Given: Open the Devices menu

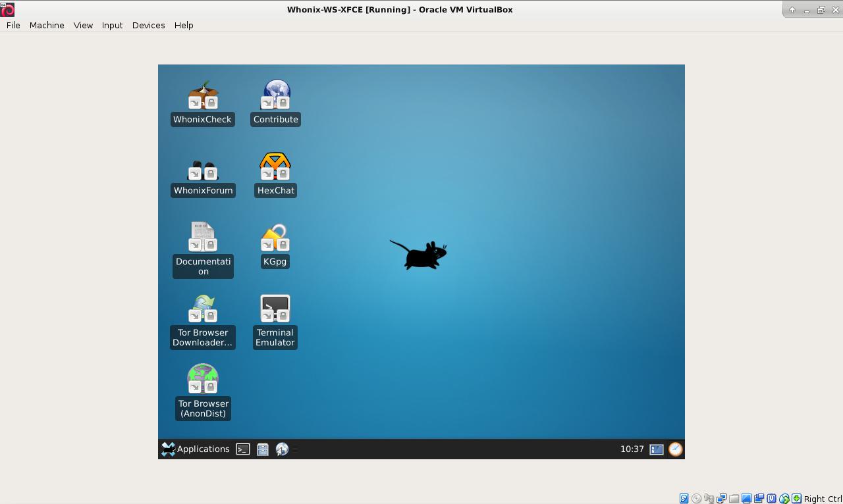Looking at the screenshot, I should [148, 25].
